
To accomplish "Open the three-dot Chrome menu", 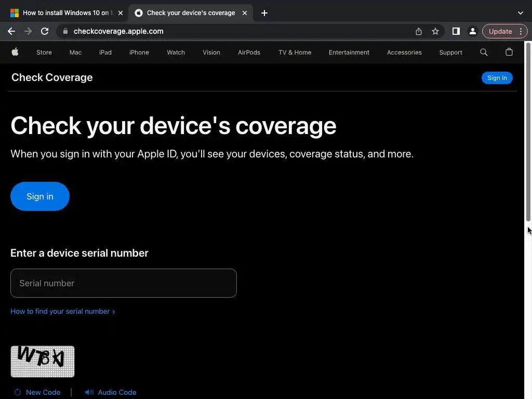I will [521, 31].
